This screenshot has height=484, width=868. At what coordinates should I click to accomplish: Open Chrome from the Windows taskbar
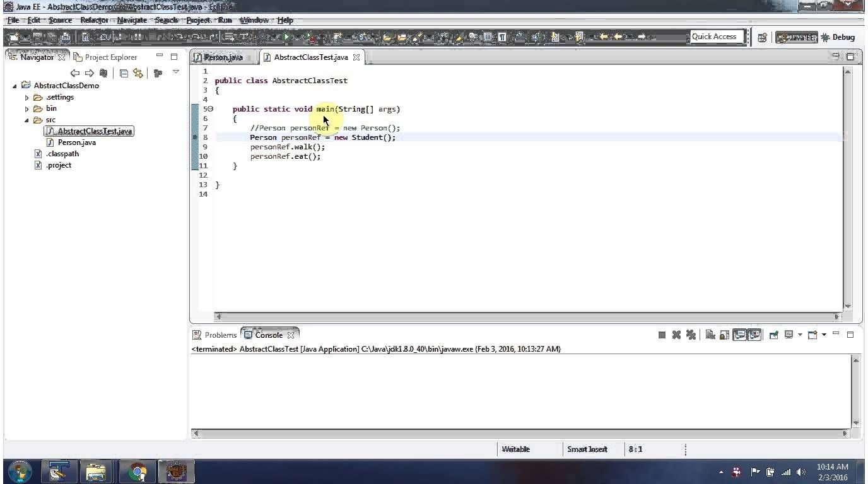pyautogui.click(x=137, y=471)
